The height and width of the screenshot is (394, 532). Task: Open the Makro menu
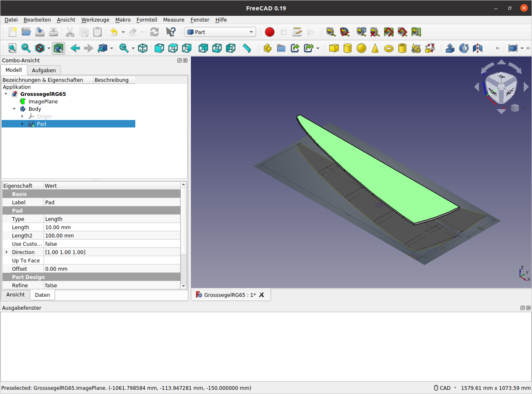(x=123, y=20)
